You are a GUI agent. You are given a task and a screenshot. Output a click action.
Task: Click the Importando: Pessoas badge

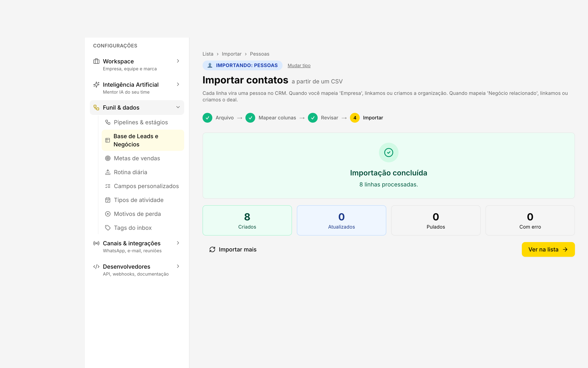tap(243, 65)
